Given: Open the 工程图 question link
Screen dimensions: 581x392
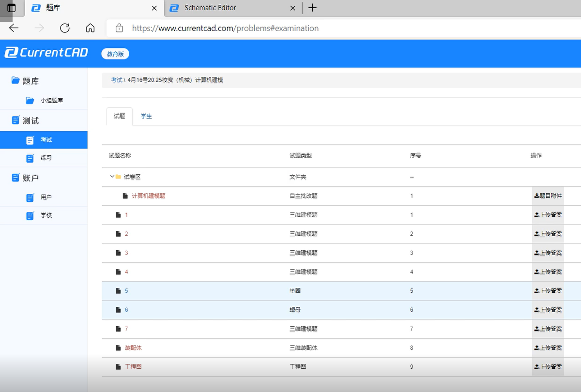Looking at the screenshot, I should [x=133, y=367].
